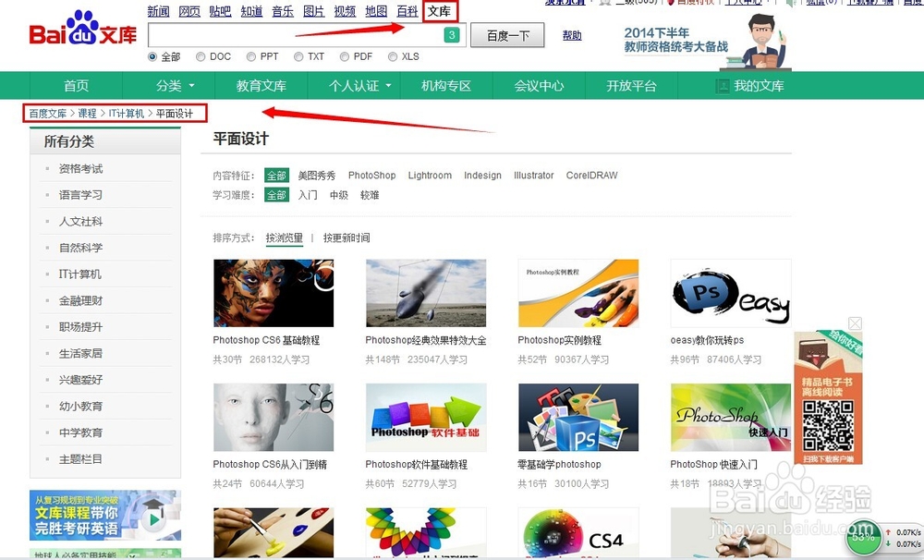
Task: Open the 教育文库 tab
Action: click(261, 86)
